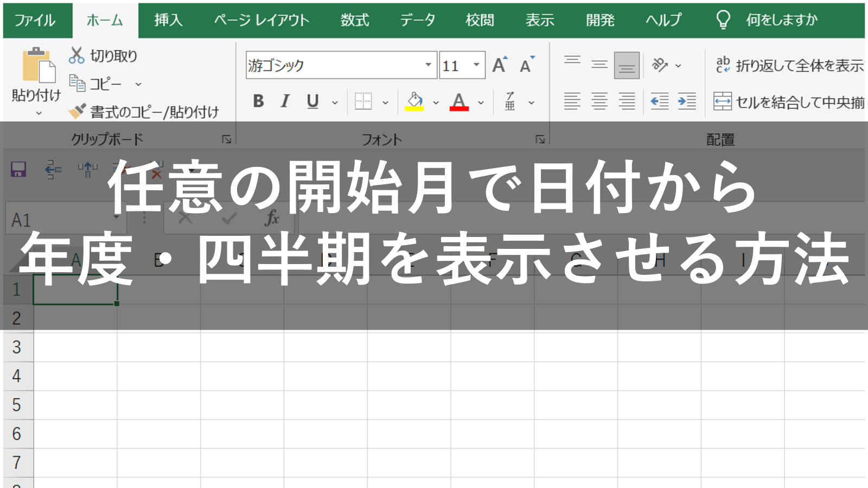This screenshot has width=868, height=488.
Task: Select row 7 header
Action: click(x=17, y=463)
